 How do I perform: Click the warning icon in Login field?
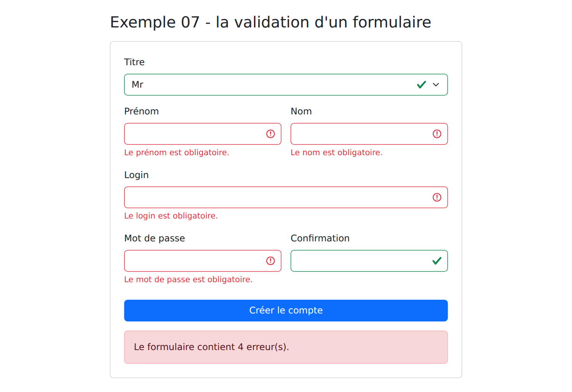[437, 197]
